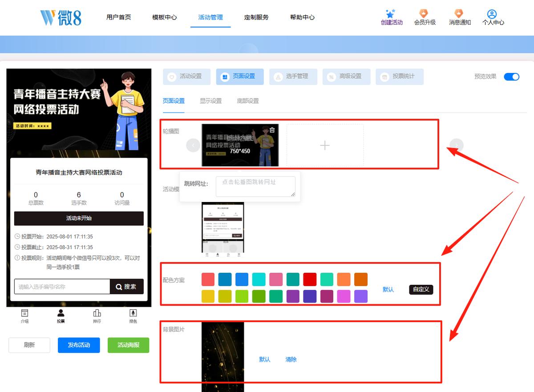Screen dimensions: 534x392
Task: Pick the yellow color scheme swatch
Action: pyautogui.click(x=208, y=296)
